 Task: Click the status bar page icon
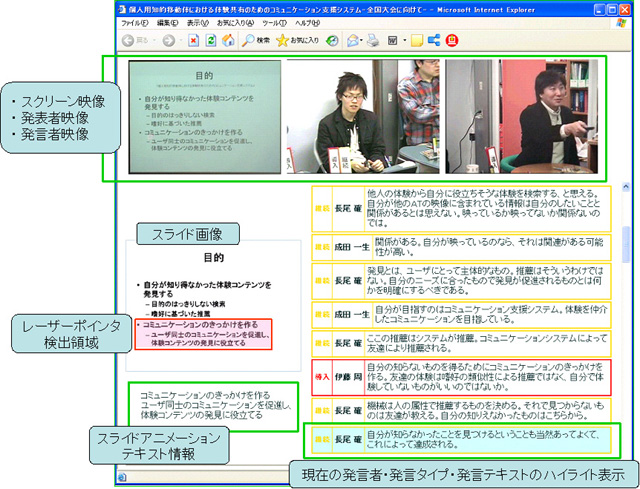tap(122, 477)
